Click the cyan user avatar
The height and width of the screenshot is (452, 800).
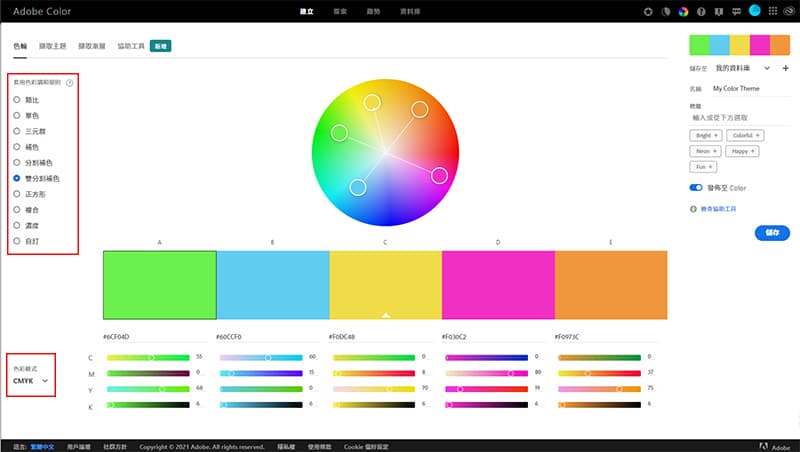pyautogui.click(x=755, y=11)
